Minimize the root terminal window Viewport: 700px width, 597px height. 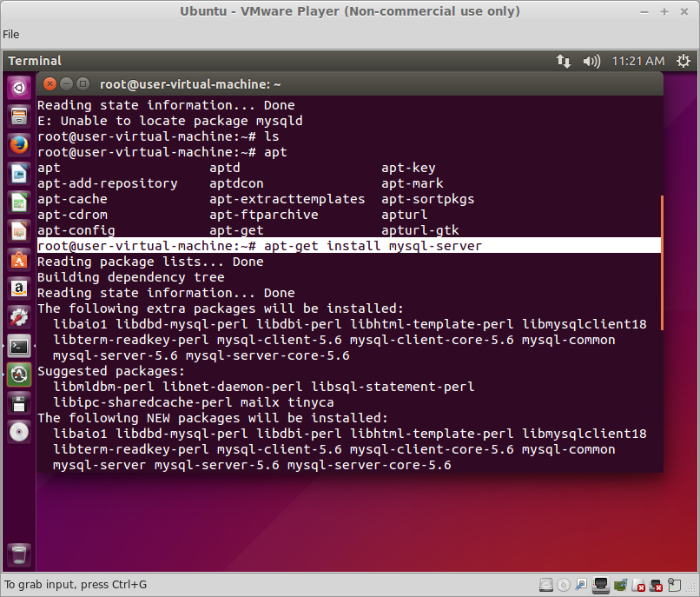[66, 84]
